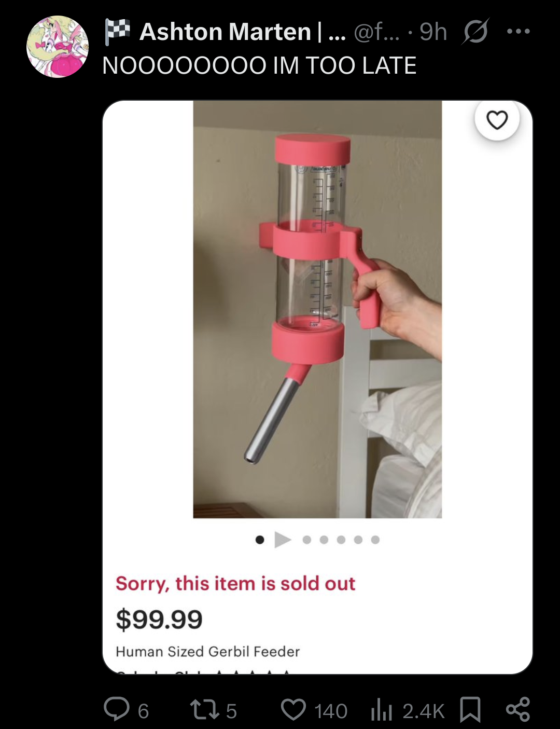Select the gray dot right after play triangle
Viewport: 560px width, 729px height.
click(x=307, y=540)
